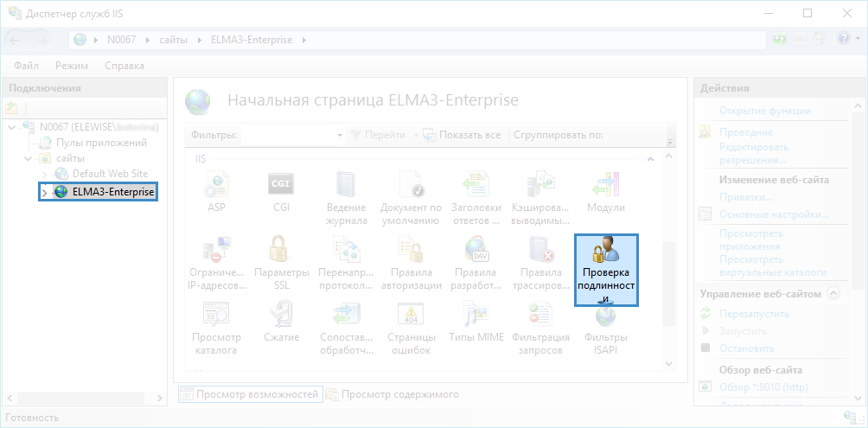Image resolution: width=868 pixels, height=428 pixels.
Task: Click the forward navigation arrow
Action: pyautogui.click(x=41, y=40)
